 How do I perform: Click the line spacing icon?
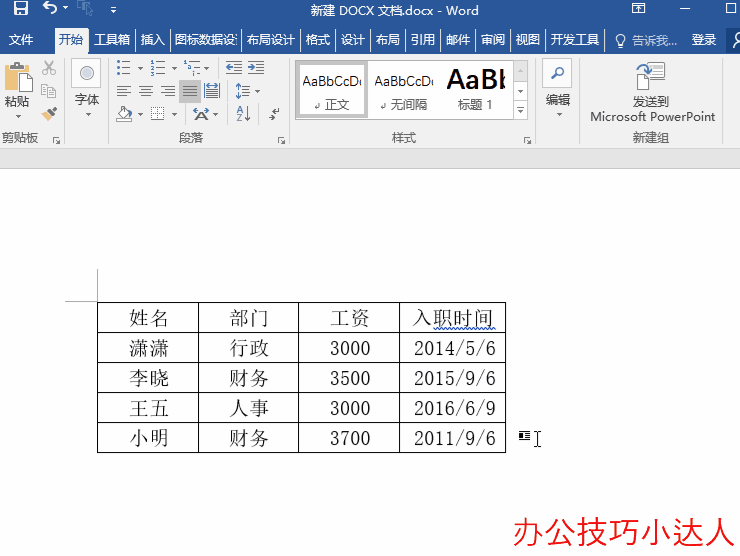tap(243, 91)
